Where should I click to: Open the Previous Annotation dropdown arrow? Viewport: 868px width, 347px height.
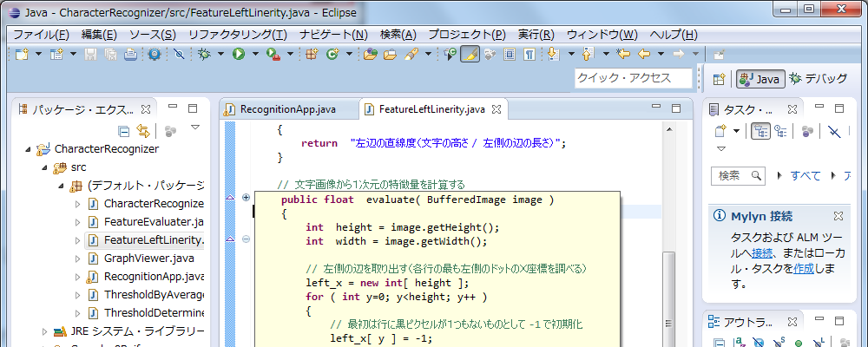coord(606,55)
